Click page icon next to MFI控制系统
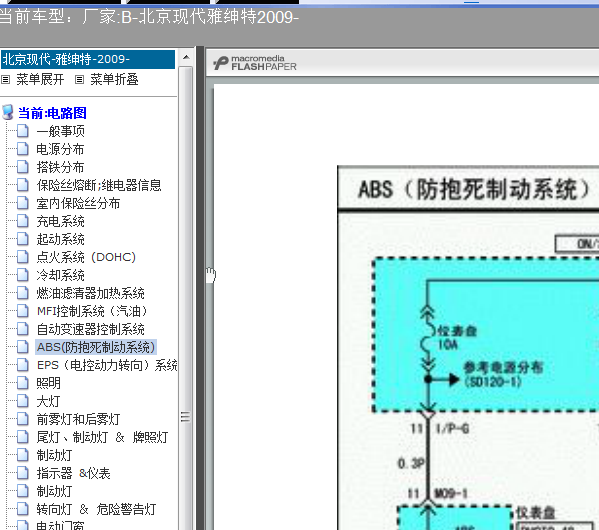 click(23, 311)
